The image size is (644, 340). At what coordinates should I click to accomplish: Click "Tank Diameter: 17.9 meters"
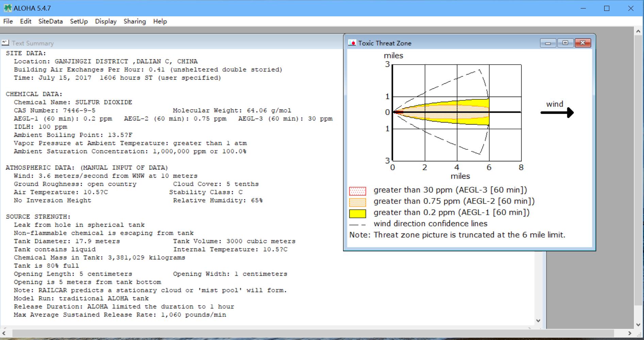pyautogui.click(x=67, y=241)
